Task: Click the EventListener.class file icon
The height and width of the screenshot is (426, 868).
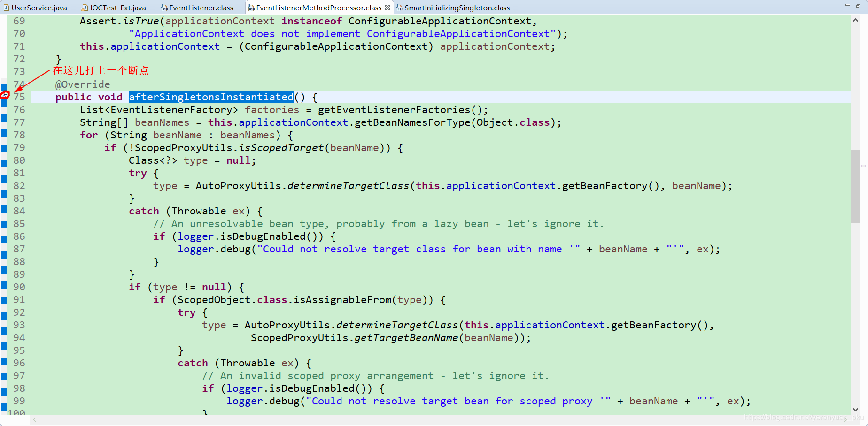Action: [x=164, y=8]
